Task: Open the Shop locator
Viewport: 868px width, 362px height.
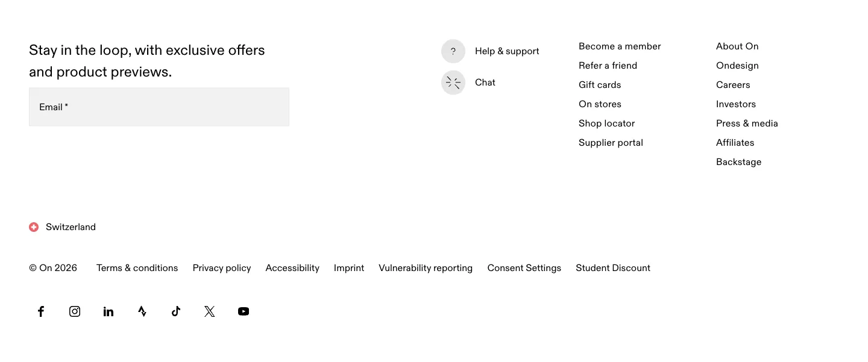Action: click(606, 123)
